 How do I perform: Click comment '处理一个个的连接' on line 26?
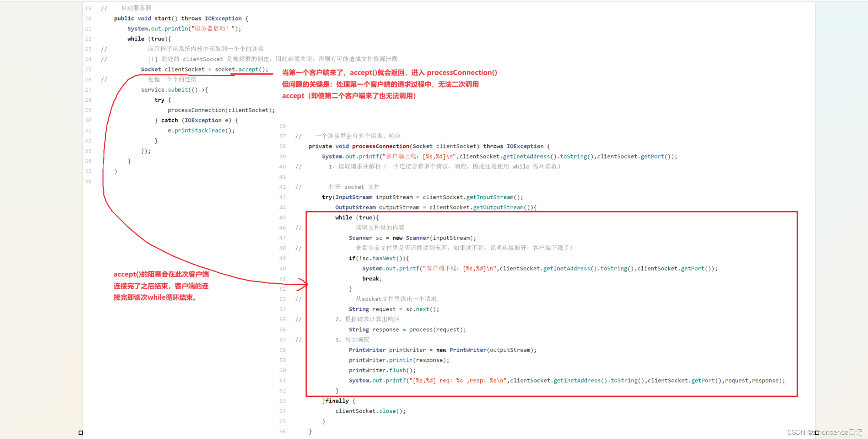click(172, 79)
